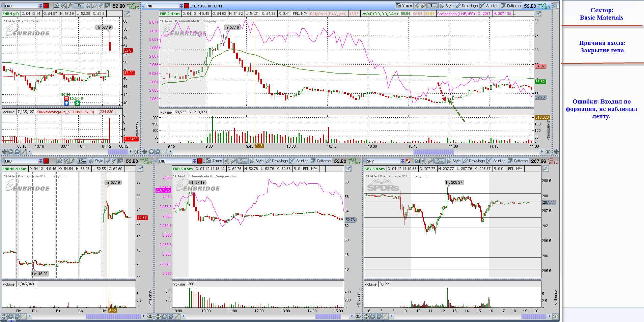Expand hidden header values ellipsis in 1m chart
Screen dimensions: 644x322
click(x=514, y=14)
